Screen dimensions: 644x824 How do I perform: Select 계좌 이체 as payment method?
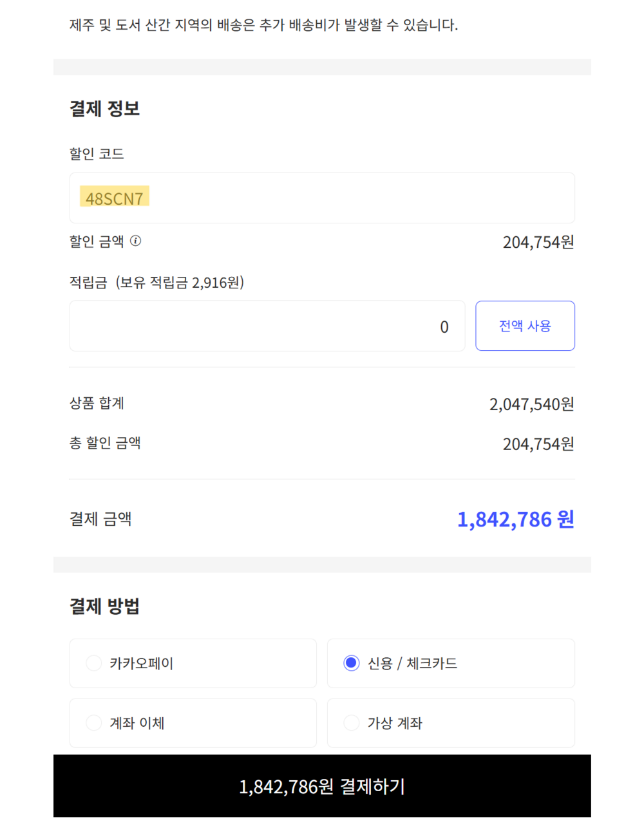(193, 723)
